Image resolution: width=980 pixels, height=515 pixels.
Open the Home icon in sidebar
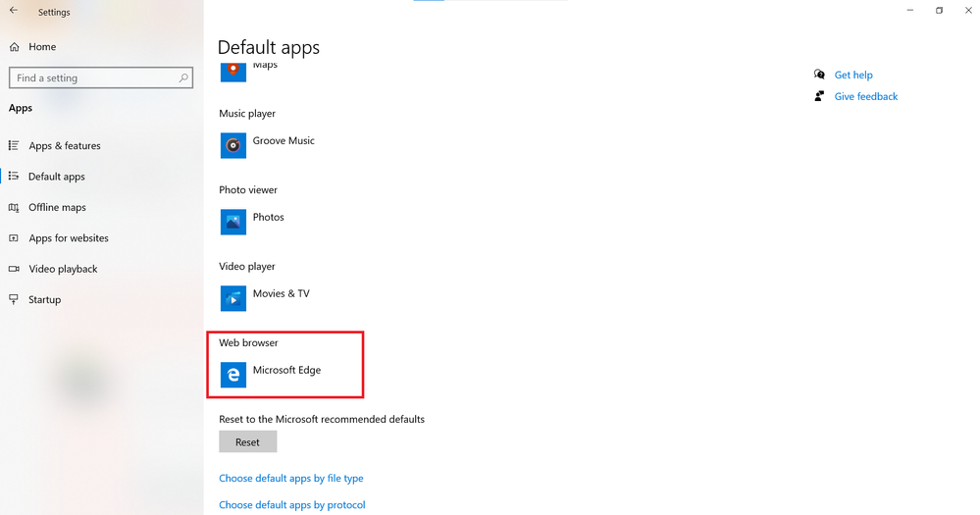[15, 47]
